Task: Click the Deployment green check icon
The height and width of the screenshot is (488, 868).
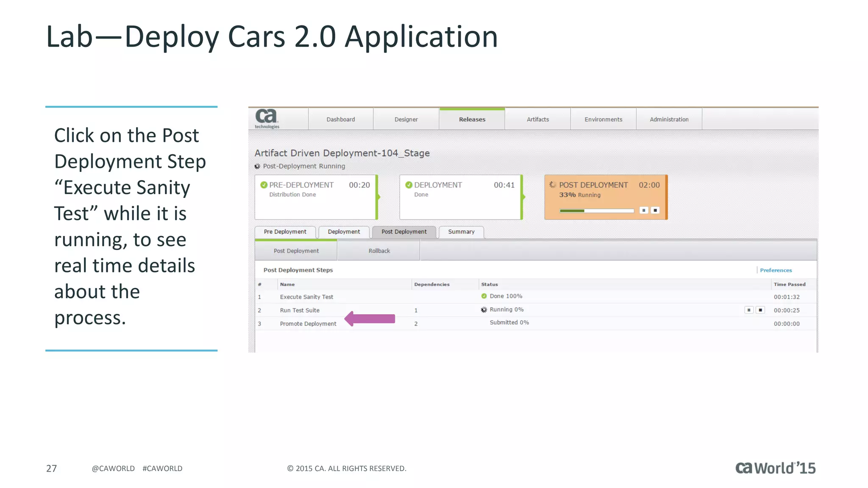Action: (409, 185)
